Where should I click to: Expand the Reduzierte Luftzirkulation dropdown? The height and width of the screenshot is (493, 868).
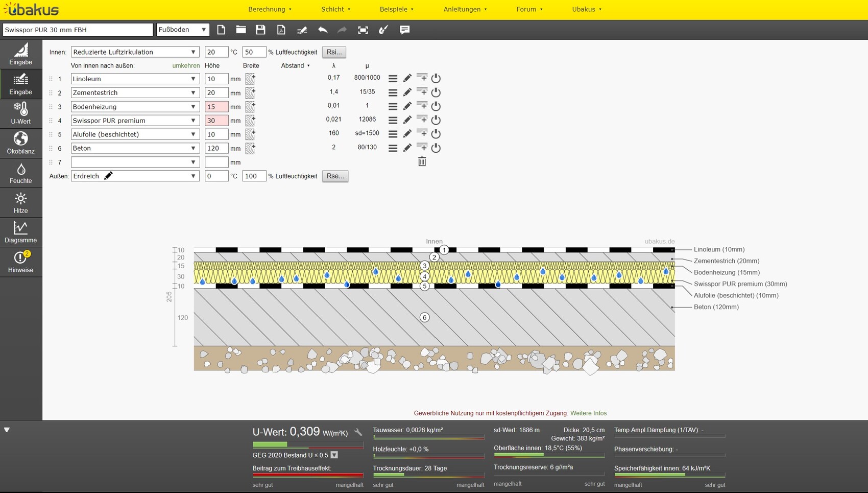click(135, 52)
